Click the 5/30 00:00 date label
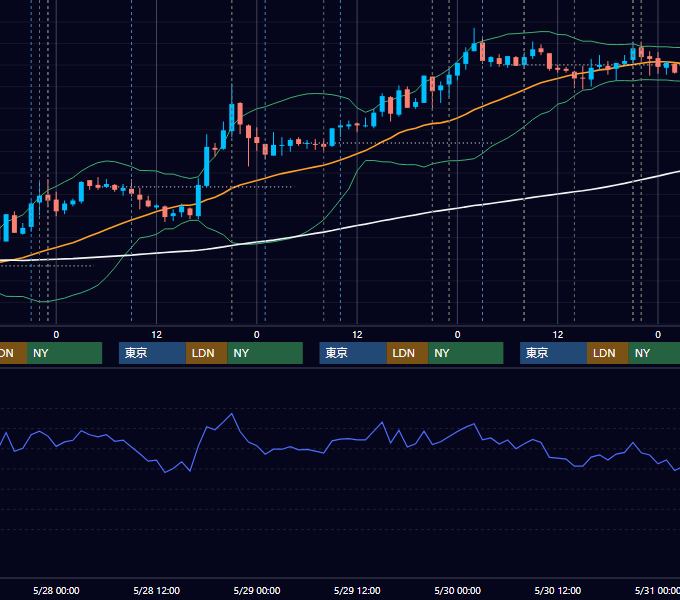This screenshot has width=680, height=600. [458, 590]
